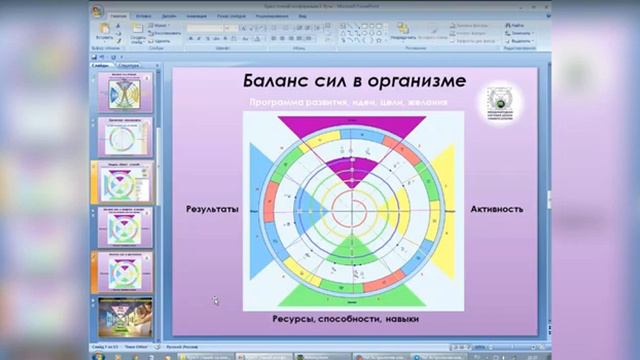This screenshot has height=360, width=640.
Task: Toggle Underline formatting in font group
Action: click(x=208, y=39)
